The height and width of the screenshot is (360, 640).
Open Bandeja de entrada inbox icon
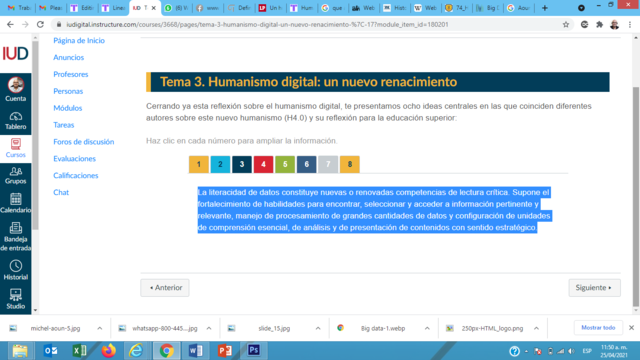click(x=16, y=228)
